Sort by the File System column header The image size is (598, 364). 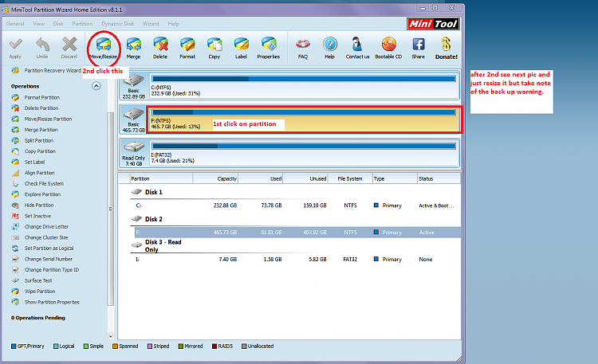pyautogui.click(x=350, y=178)
